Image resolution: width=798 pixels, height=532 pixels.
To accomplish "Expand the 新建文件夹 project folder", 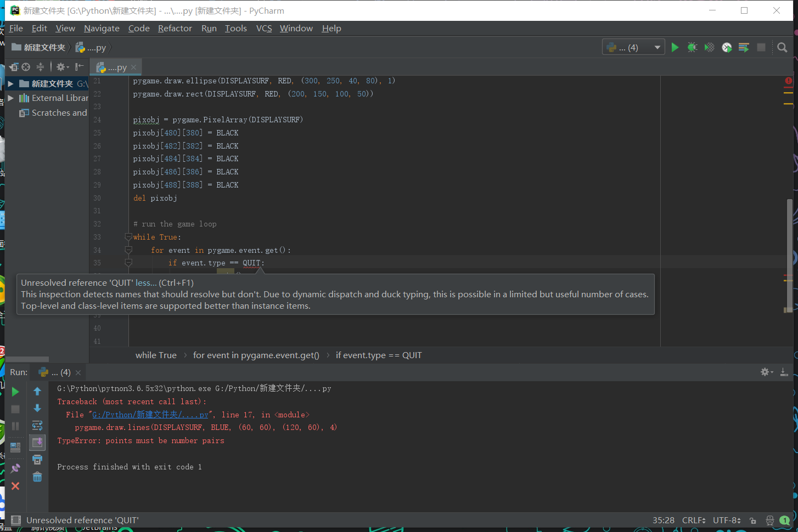I will [10, 84].
